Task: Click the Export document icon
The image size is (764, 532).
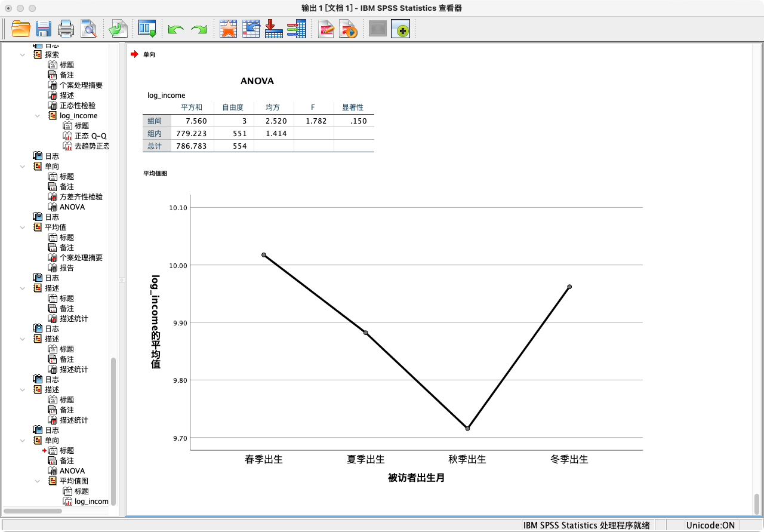Action: pos(118,29)
